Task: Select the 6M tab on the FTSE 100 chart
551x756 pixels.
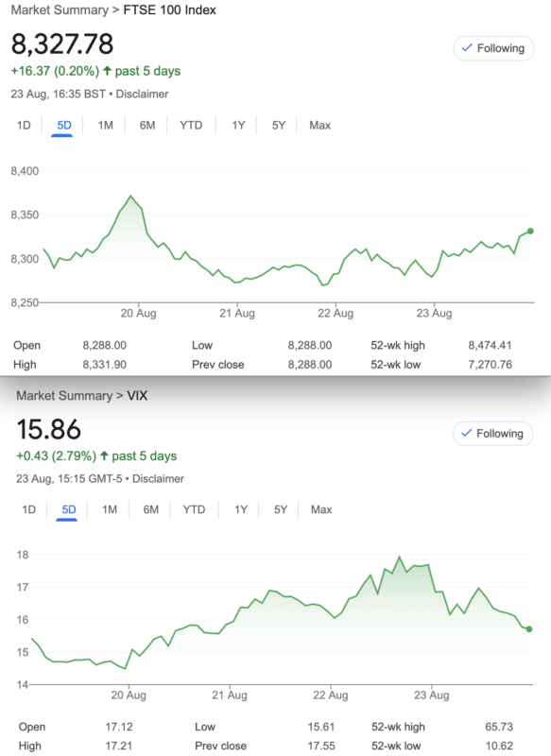Action: 147,126
